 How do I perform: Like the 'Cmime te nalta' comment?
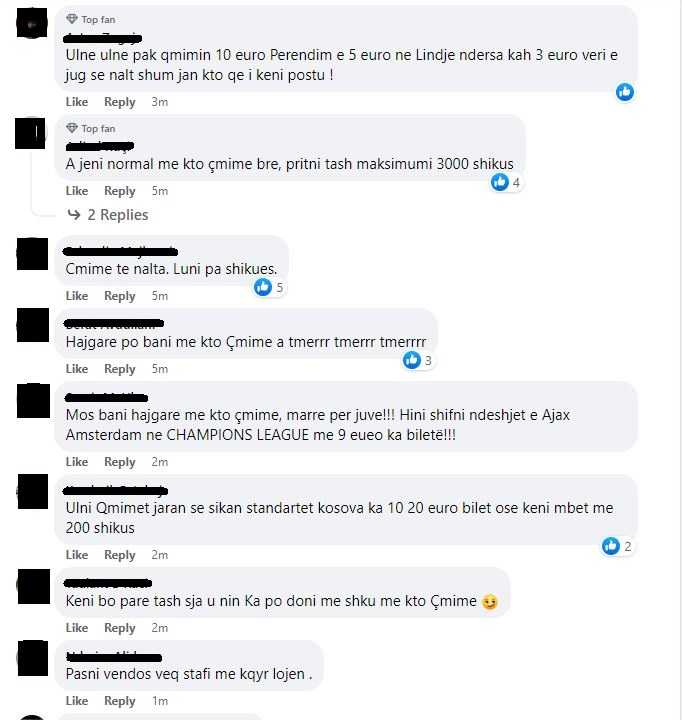pyautogui.click(x=77, y=296)
